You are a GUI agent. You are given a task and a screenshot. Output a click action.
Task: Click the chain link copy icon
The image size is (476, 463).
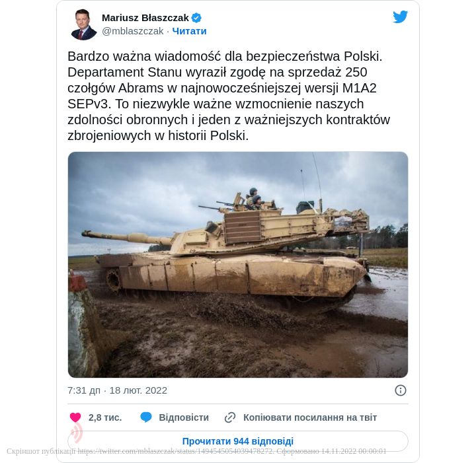(x=230, y=417)
